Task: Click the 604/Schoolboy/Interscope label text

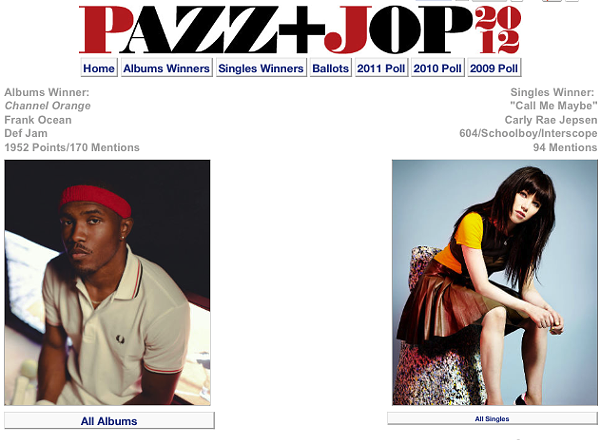Action: [x=528, y=133]
